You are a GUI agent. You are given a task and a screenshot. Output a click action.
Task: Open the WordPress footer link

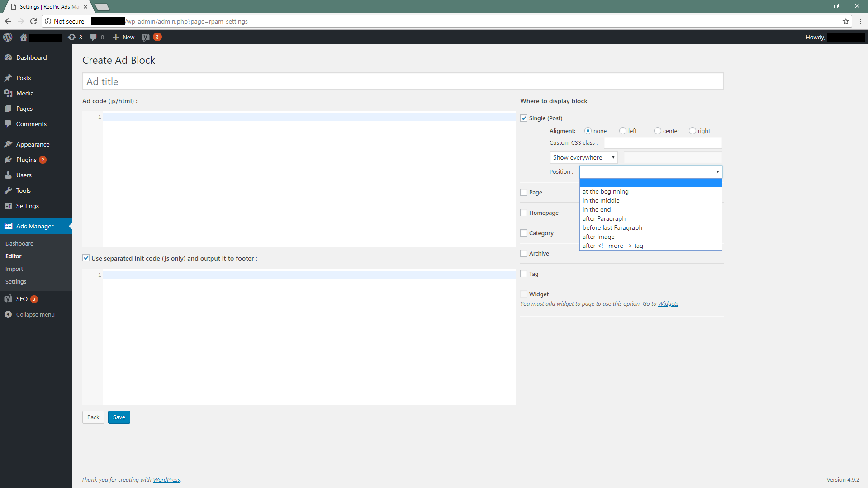pyautogui.click(x=166, y=479)
